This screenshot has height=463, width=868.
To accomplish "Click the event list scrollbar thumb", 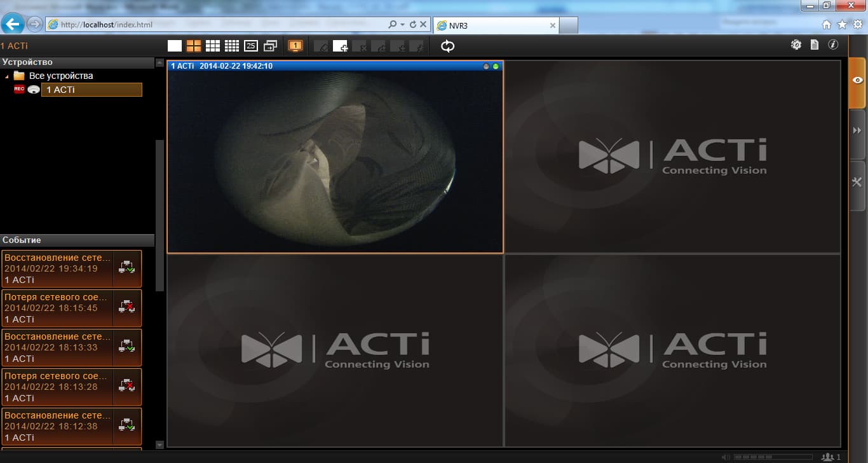I will click(159, 215).
